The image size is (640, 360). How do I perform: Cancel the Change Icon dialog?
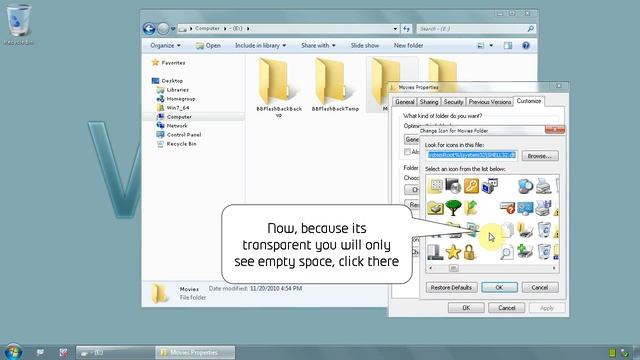540,288
